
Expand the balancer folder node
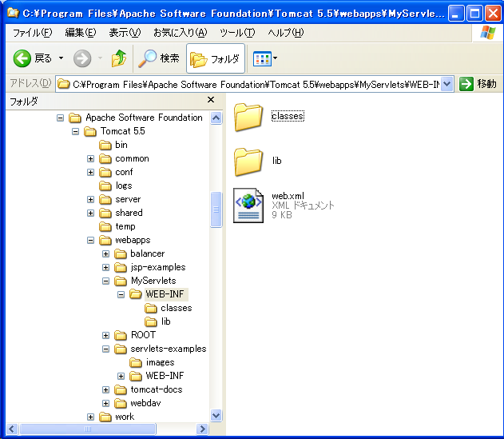click(105, 254)
